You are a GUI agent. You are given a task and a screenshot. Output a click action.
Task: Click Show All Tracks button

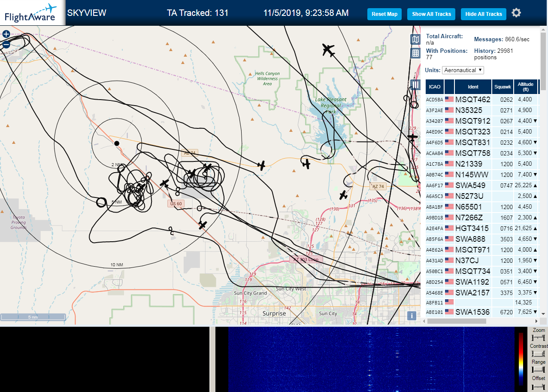(431, 14)
